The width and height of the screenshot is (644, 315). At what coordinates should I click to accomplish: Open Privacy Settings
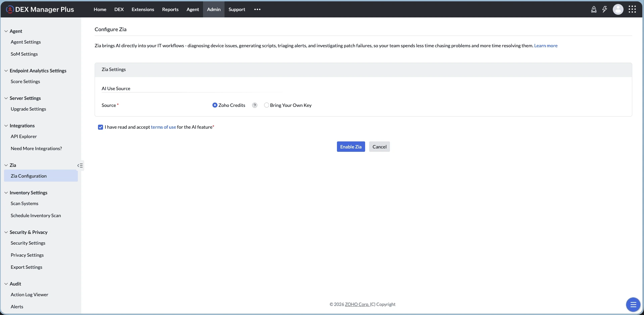pos(27,255)
